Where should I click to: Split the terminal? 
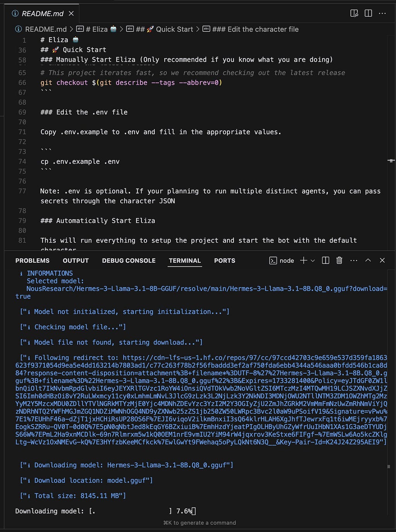coord(326,260)
